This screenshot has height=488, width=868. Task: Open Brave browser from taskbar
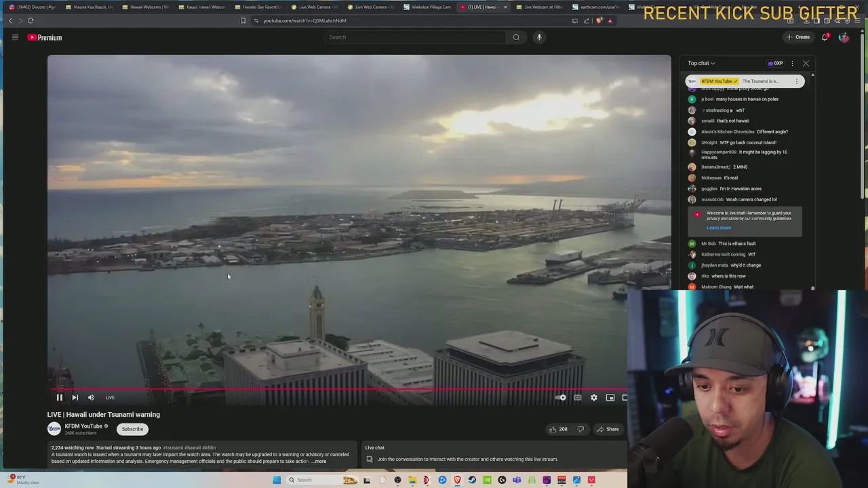pos(457,480)
